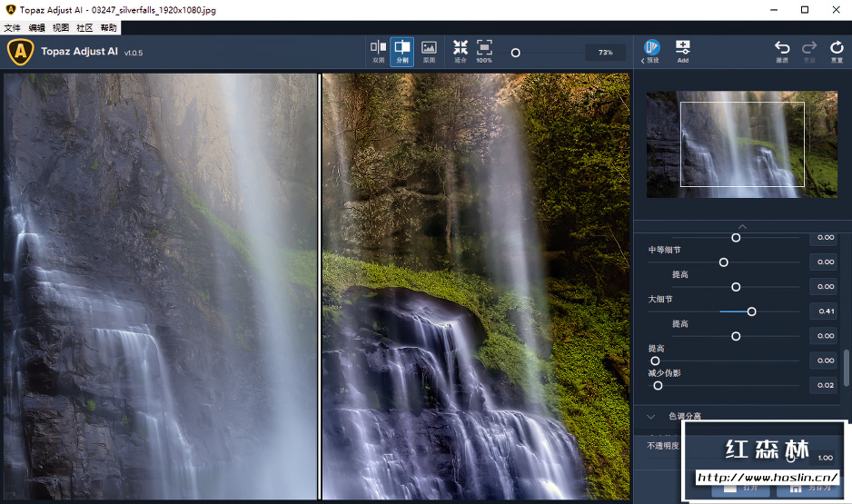Adjust the 大细节 slider handle

pyautogui.click(x=751, y=311)
